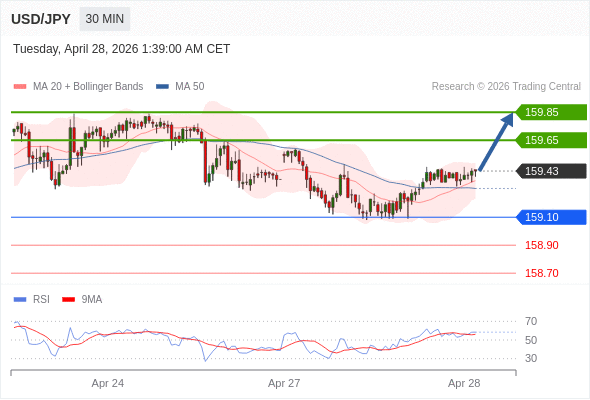Screen dimensions: 590x400
Task: Click the blue upward forecast arrow
Action: pyautogui.click(x=496, y=141)
